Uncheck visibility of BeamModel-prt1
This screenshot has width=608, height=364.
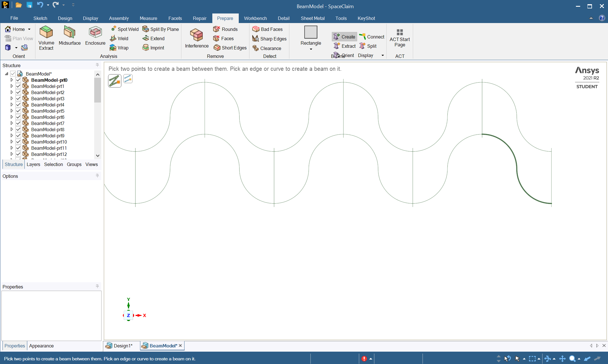pyautogui.click(x=18, y=86)
